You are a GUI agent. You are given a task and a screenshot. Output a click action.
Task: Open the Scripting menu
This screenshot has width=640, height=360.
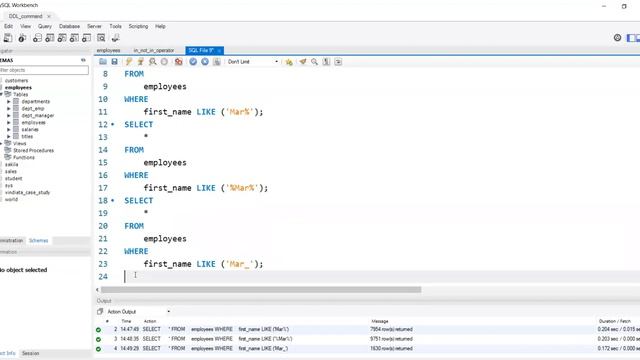point(138,26)
